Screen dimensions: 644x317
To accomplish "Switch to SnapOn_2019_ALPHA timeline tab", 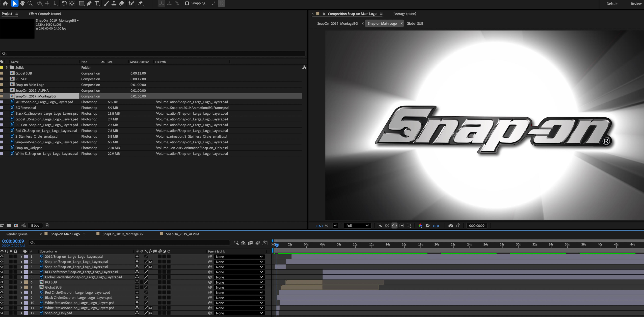I will coord(182,234).
